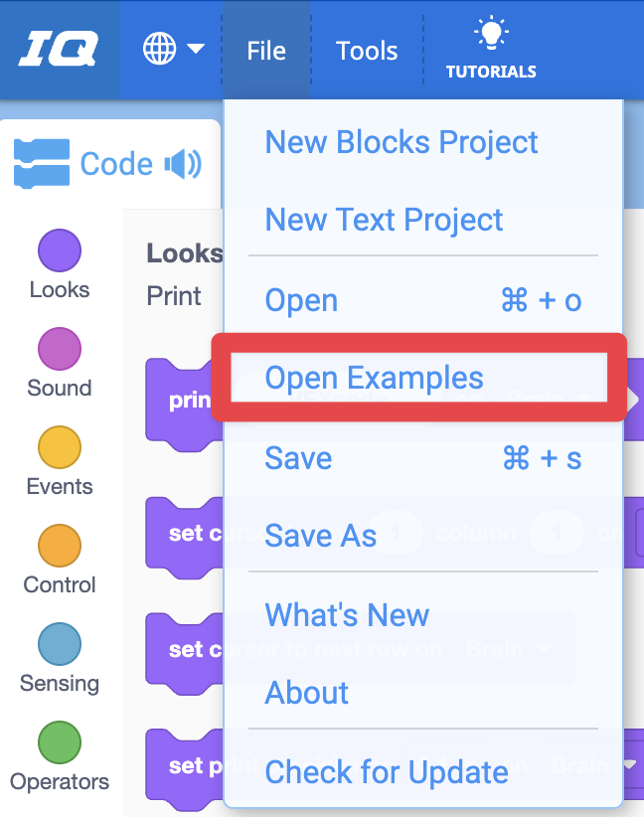The image size is (644, 817).
Task: Open Tutorials via the lightbulb icon
Action: click(x=491, y=45)
